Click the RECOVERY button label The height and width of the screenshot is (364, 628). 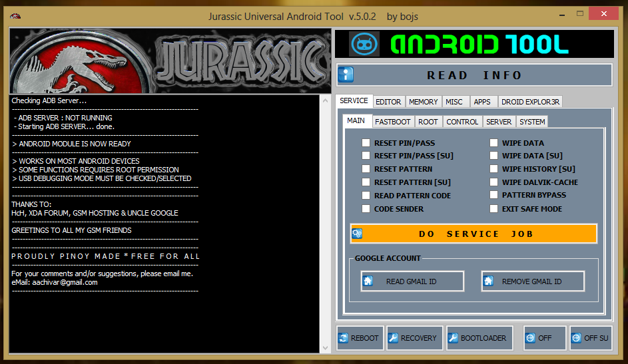pyautogui.click(x=418, y=338)
